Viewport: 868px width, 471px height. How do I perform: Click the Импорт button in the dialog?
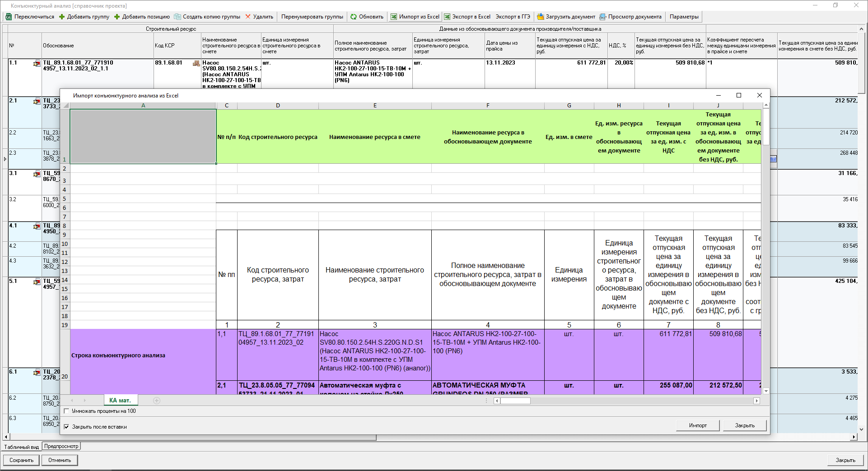click(698, 425)
